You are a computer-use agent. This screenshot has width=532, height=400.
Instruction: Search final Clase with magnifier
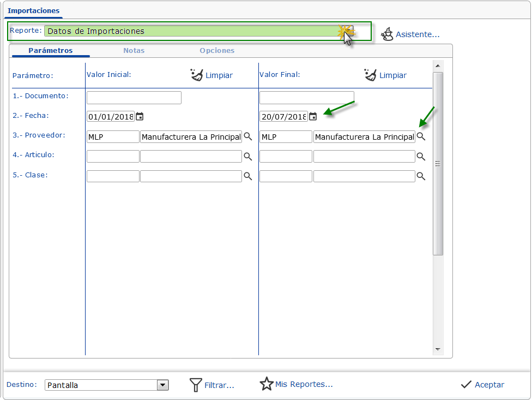(x=421, y=176)
